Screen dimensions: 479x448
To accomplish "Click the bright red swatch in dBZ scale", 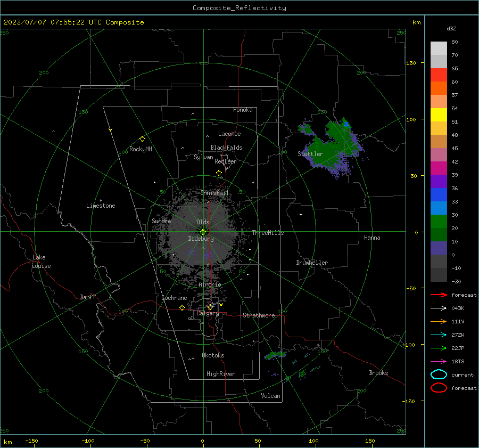I will pos(439,75).
